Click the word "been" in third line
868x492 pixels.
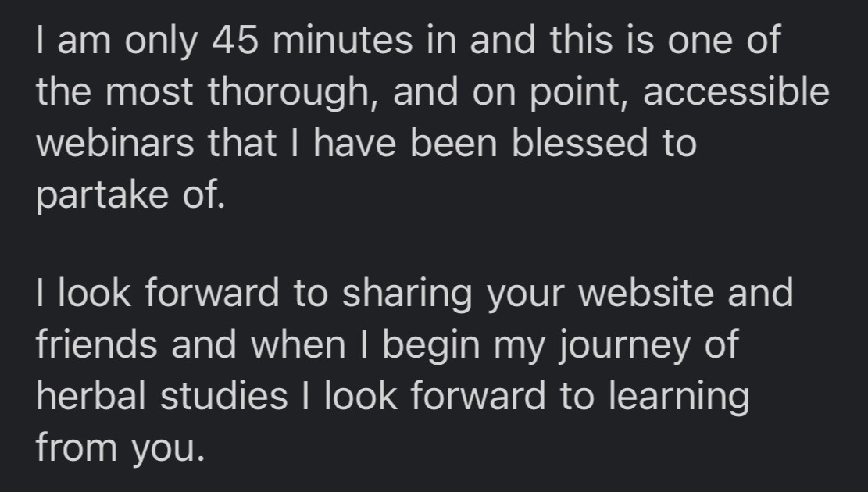coord(453,143)
